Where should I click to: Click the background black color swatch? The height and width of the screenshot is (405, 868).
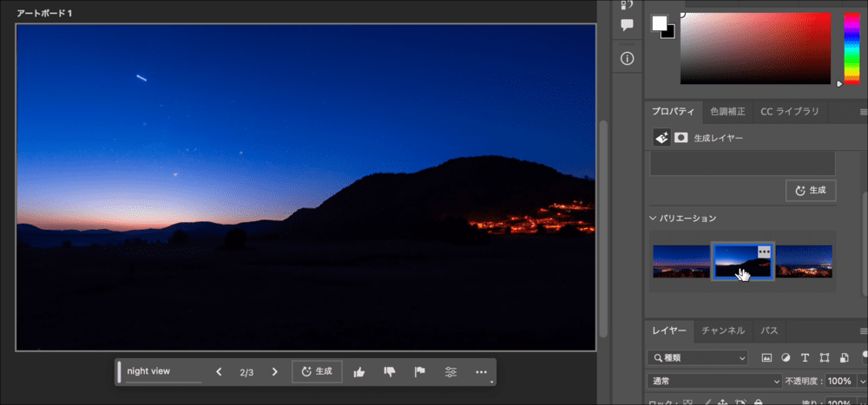[670, 34]
